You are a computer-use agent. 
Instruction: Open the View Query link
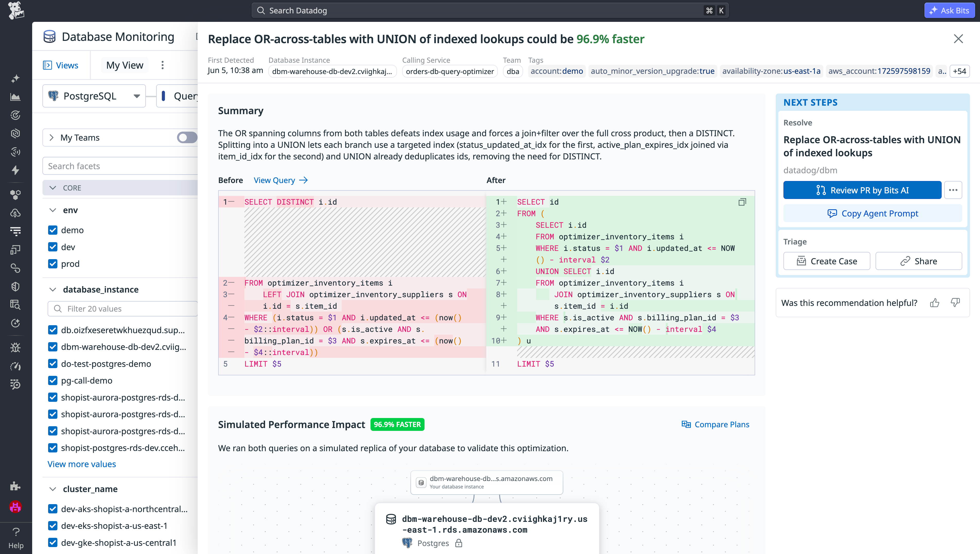281,180
